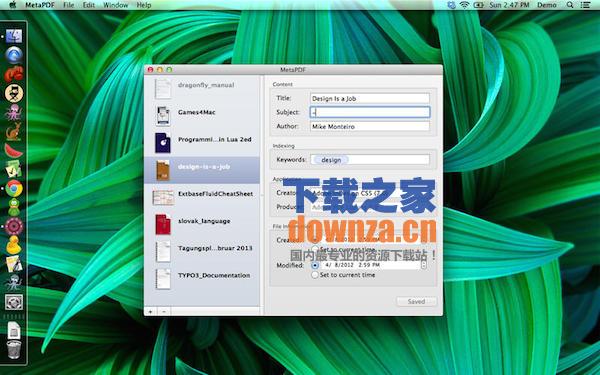This screenshot has height=375, width=600.
Task: Open the director's chair app in Dock
Action: click(x=14, y=93)
